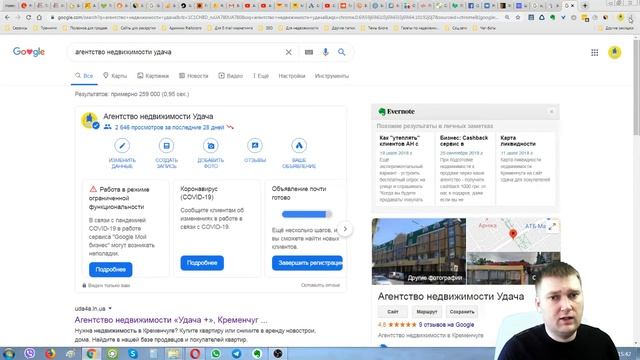Open the Для недвижимости bookmarks folder
Image resolution: width=640 pixels, height=360 pixels.
tap(299, 28)
